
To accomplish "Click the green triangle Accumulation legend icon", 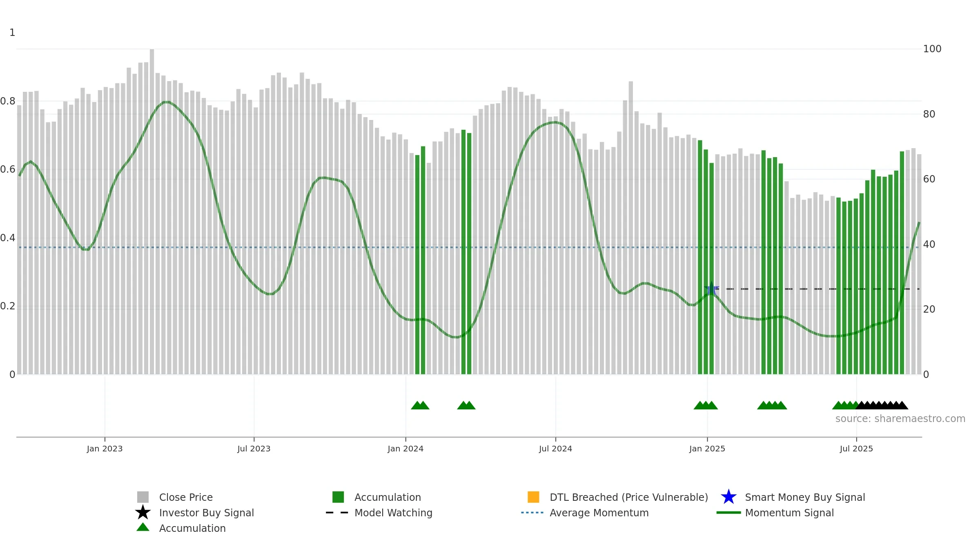I will [x=143, y=527].
